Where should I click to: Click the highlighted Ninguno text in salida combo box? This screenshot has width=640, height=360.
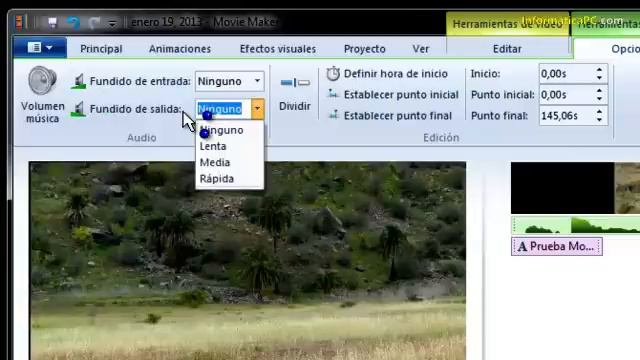tap(220, 109)
